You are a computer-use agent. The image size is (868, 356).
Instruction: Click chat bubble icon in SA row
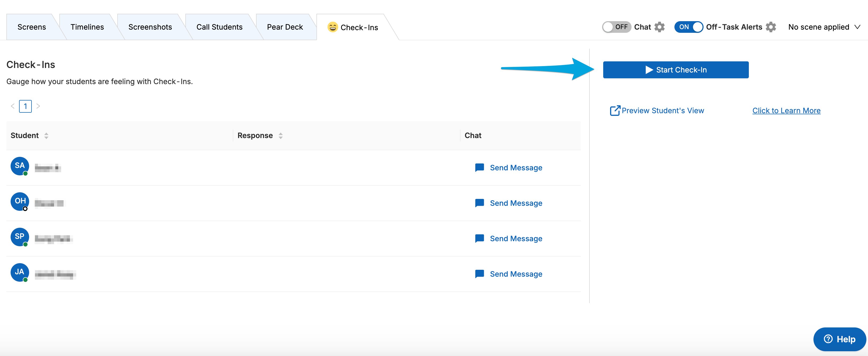click(x=480, y=168)
